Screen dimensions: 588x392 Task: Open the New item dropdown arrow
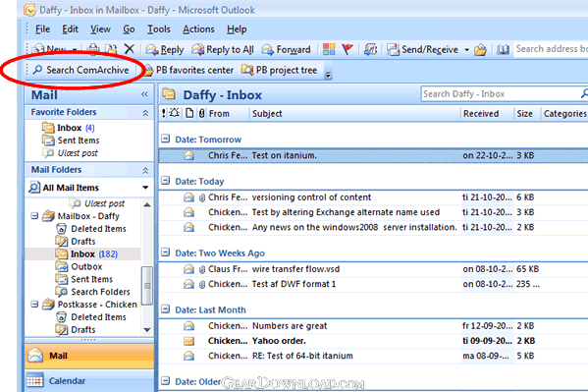tap(75, 49)
